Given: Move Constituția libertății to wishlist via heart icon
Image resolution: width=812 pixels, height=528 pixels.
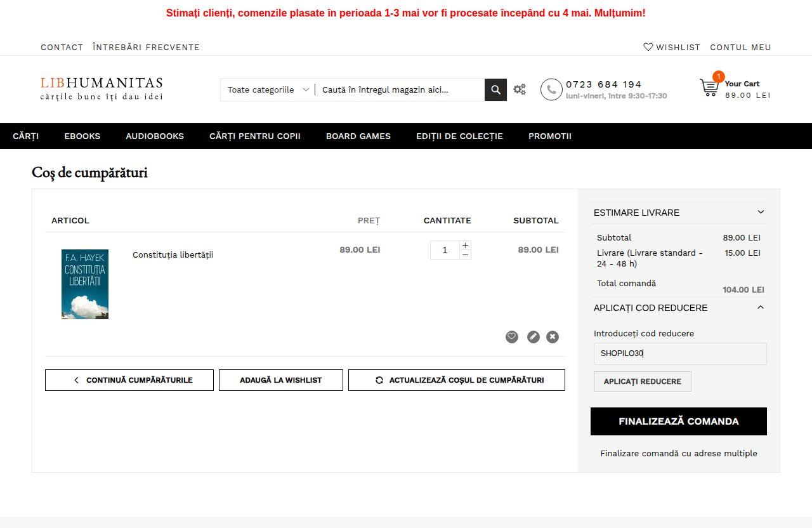Looking at the screenshot, I should click(x=512, y=337).
